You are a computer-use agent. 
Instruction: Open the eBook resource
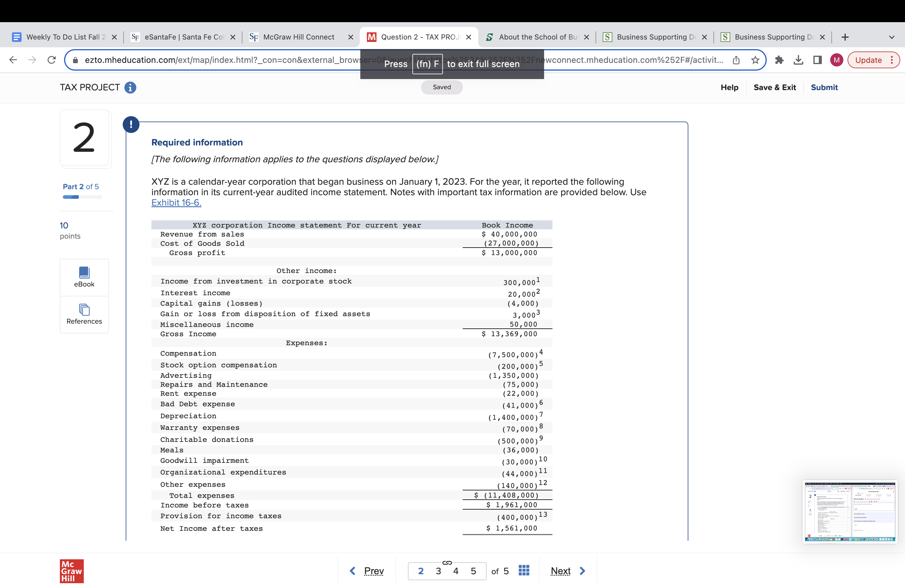84,277
